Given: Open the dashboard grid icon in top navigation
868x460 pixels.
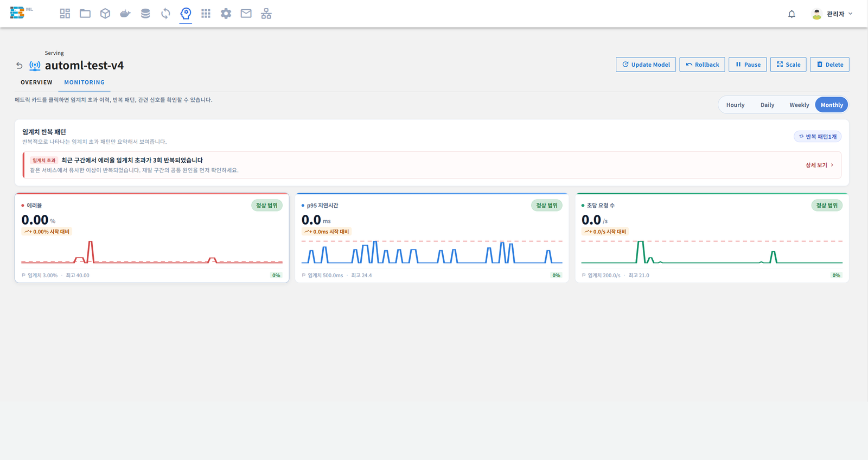Looking at the screenshot, I should [x=65, y=14].
